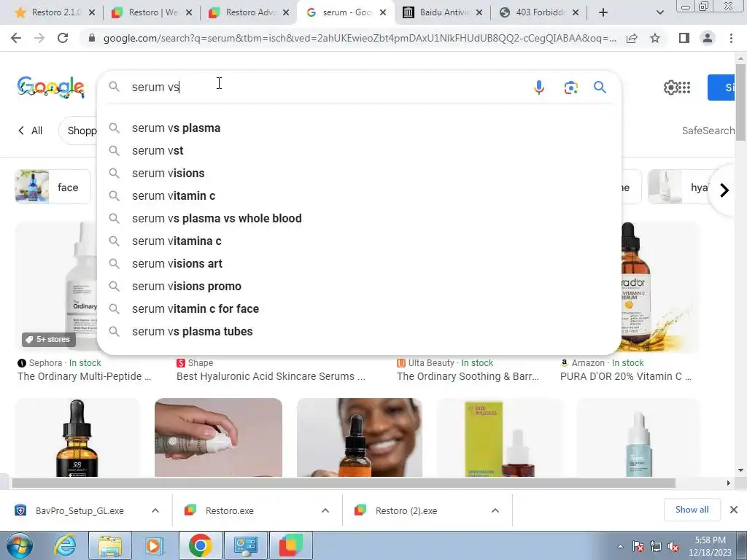Toggle the browser side panel icon

coord(684,38)
